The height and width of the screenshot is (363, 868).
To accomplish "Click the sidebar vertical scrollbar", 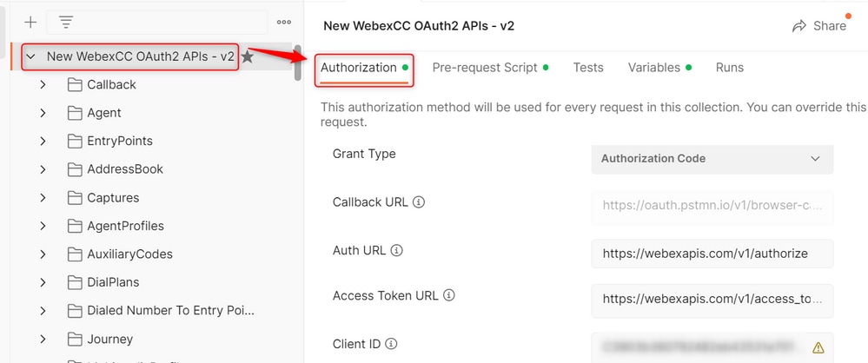I will 298,63.
